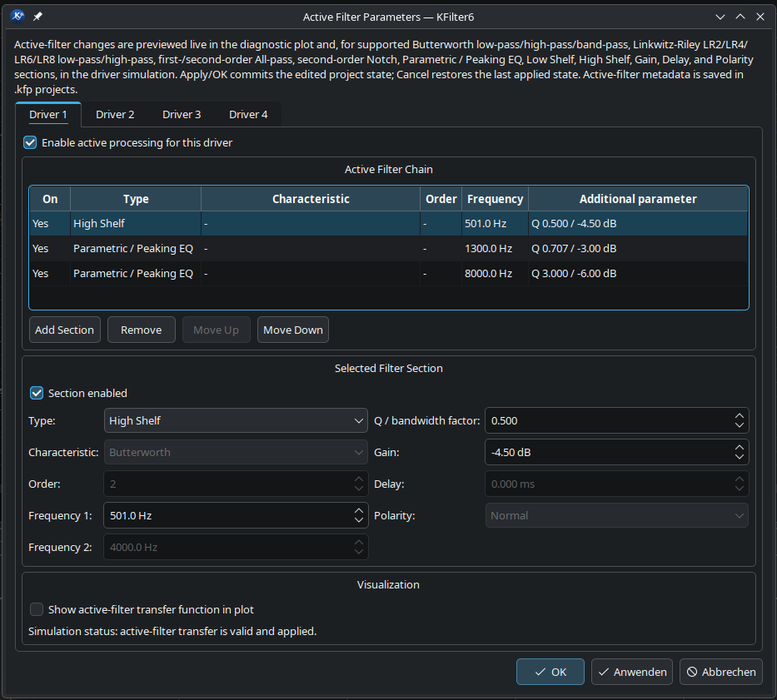
Task: Click the Abbrechen button
Action: [x=721, y=672]
